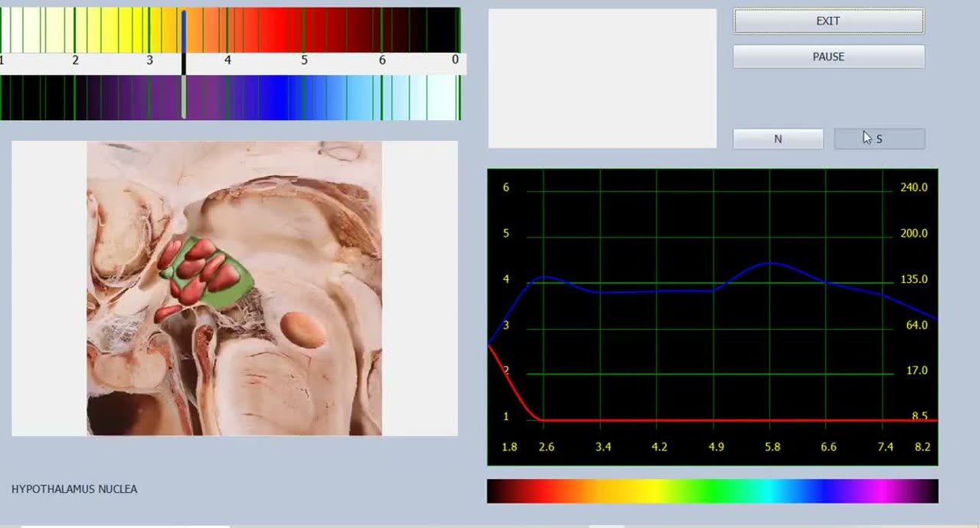The image size is (980, 528).
Task: Click the 6.6 label on graph x-axis
Action: tap(828, 447)
